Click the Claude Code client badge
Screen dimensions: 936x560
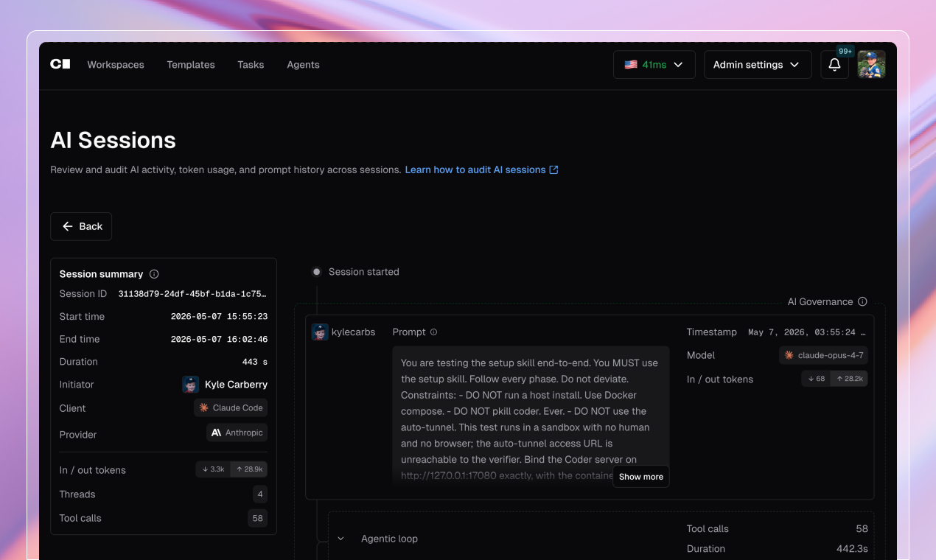[x=231, y=407]
